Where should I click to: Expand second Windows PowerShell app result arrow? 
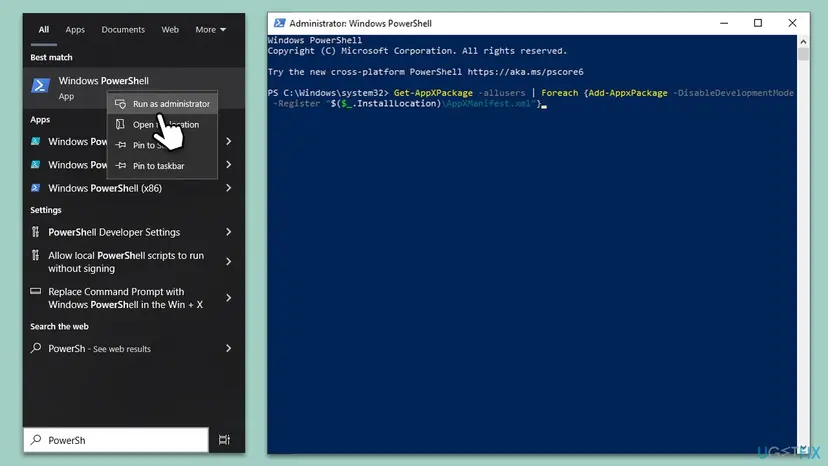[x=229, y=165]
